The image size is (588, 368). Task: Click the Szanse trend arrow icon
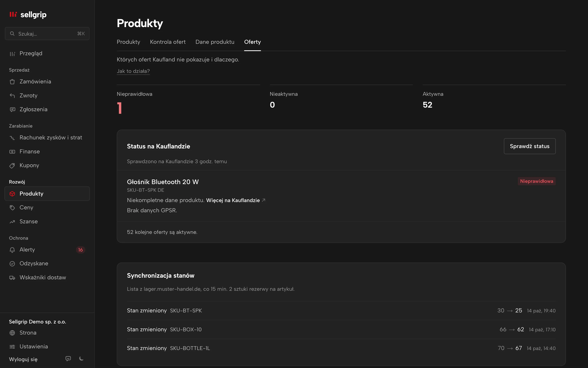pyautogui.click(x=12, y=222)
